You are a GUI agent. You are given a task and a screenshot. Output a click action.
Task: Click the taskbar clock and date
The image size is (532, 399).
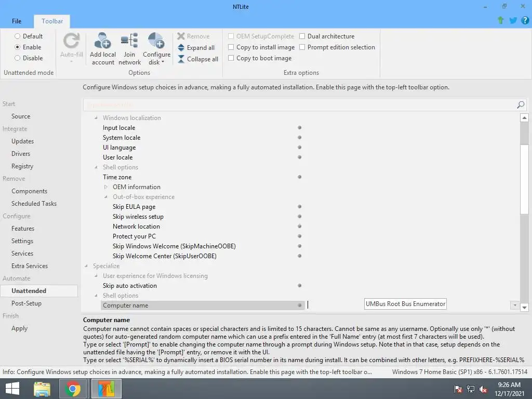pyautogui.click(x=509, y=389)
